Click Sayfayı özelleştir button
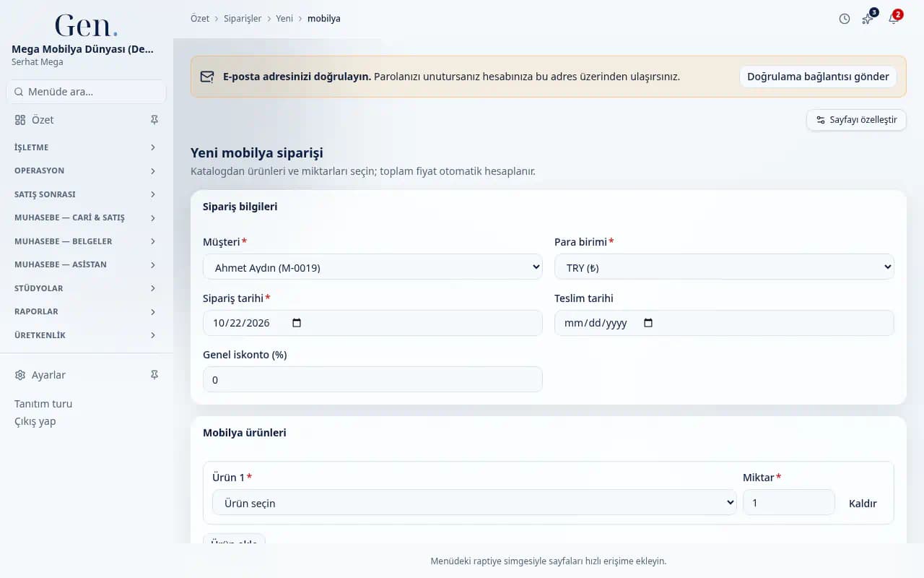 pos(856,120)
